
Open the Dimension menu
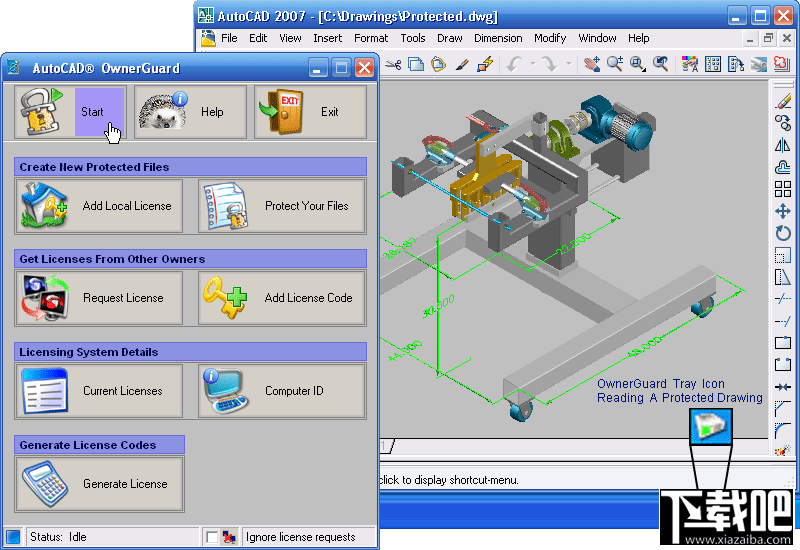coord(498,38)
